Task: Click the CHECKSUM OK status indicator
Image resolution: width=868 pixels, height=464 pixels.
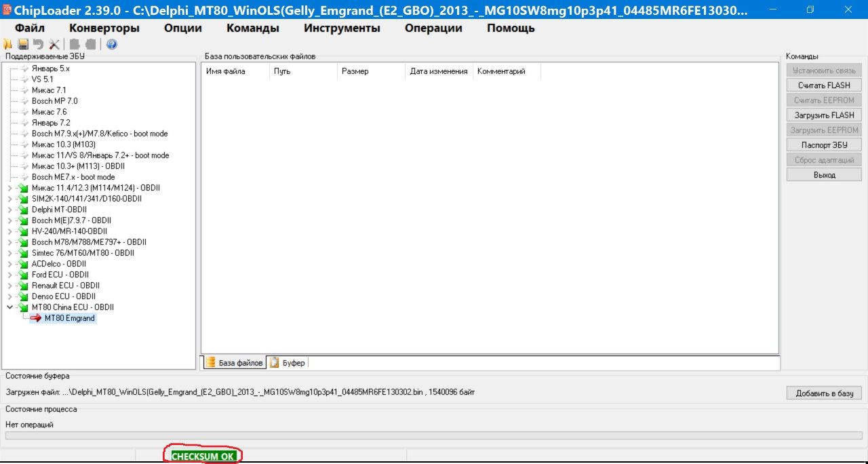Action: click(x=203, y=457)
